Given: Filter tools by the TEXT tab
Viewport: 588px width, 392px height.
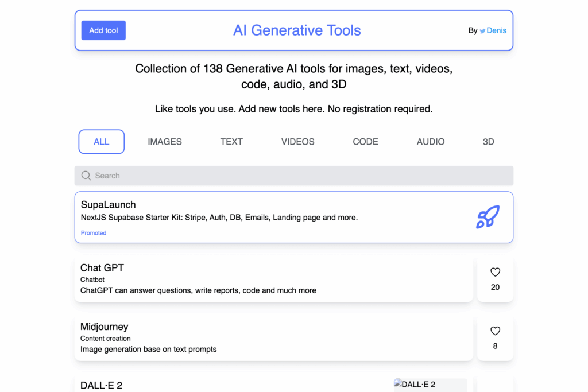Looking at the screenshot, I should tap(231, 142).
